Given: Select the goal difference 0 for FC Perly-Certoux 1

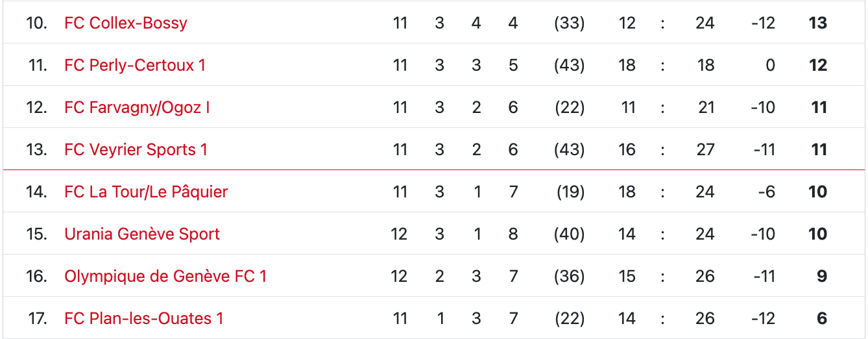Looking at the screenshot, I should [769, 65].
